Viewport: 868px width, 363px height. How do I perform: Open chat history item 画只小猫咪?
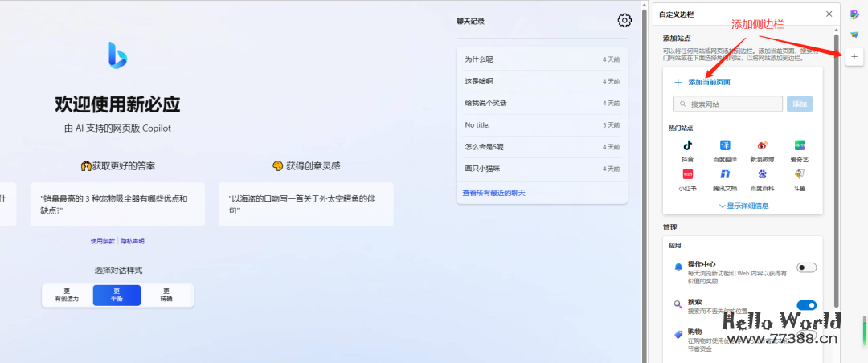[x=542, y=169]
